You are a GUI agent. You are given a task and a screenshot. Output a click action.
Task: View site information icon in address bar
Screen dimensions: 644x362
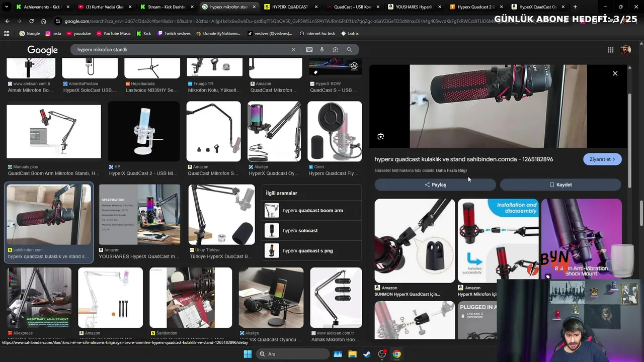tap(58, 21)
